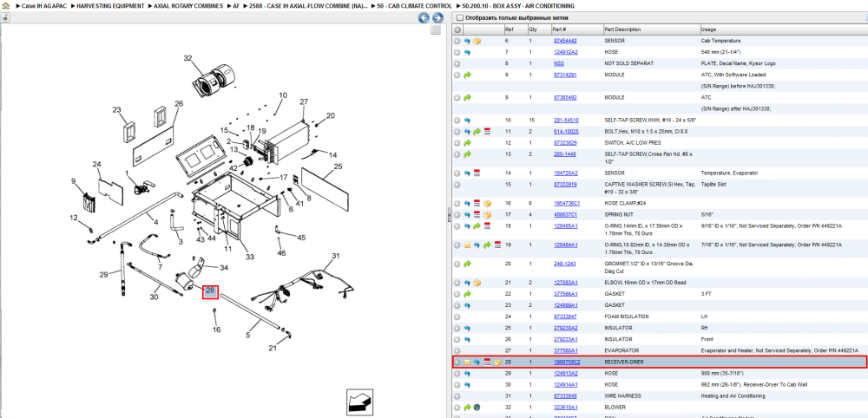Click green forward arrow for MODULE 87365492
Screen dimensions: 868x418
tap(467, 97)
